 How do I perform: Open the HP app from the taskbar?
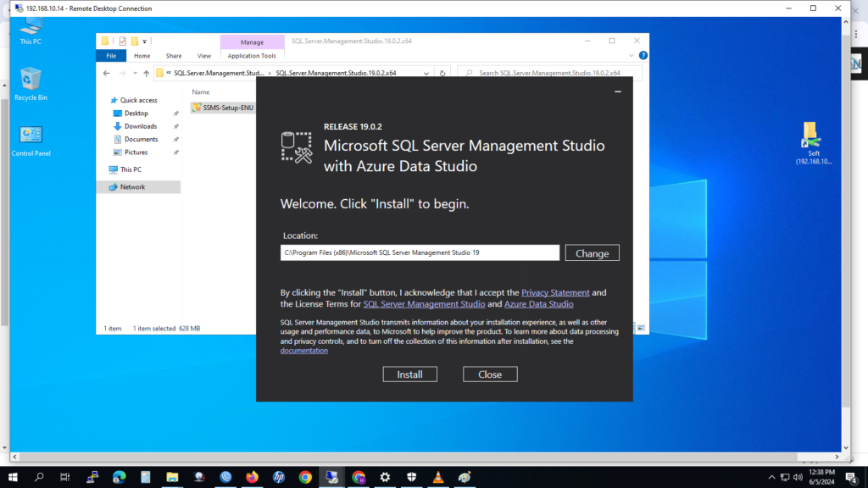click(x=278, y=477)
